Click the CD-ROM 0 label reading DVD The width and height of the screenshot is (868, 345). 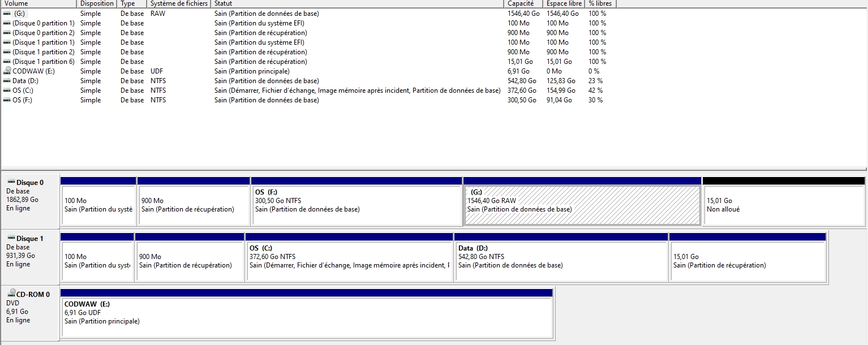pyautogui.click(x=12, y=303)
